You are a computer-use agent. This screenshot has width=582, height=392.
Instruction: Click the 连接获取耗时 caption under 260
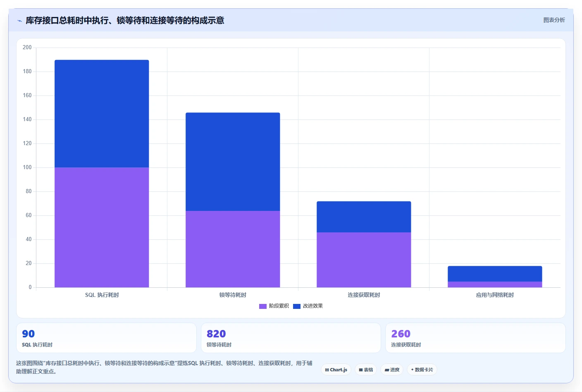tap(406, 344)
